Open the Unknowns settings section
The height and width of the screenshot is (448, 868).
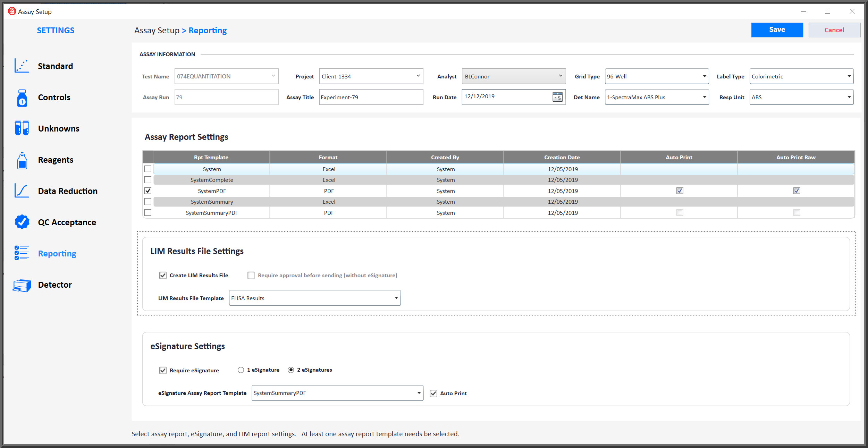tap(59, 128)
